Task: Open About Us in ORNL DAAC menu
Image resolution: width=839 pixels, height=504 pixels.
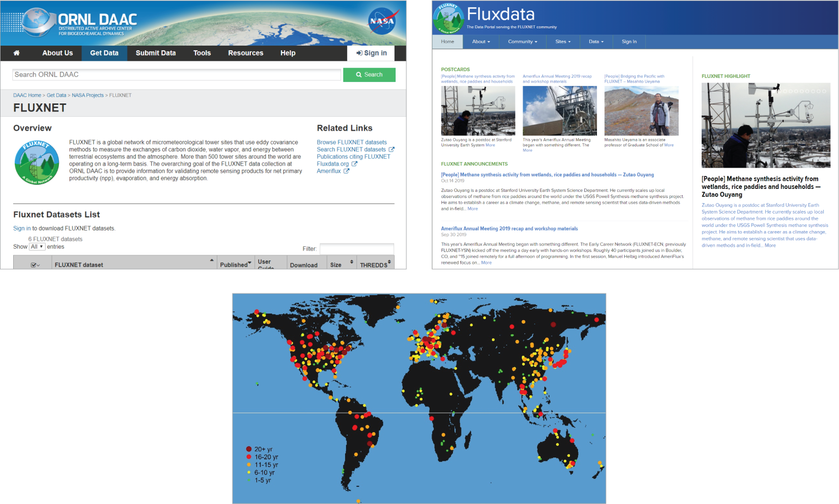Action: [57, 53]
